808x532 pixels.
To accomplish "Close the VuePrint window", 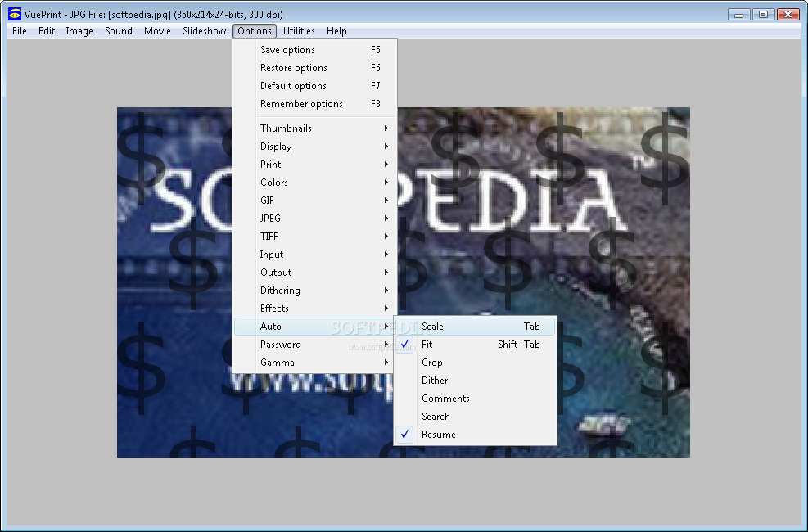I will click(788, 15).
